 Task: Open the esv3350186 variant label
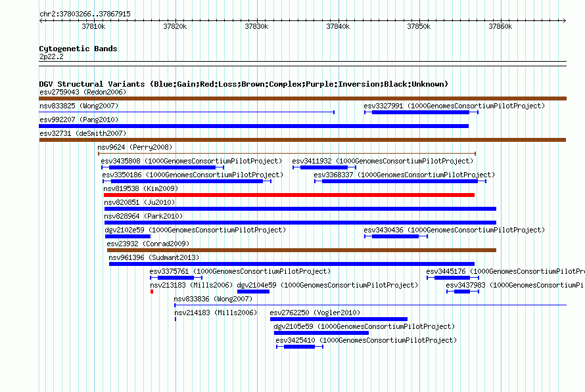click(x=193, y=175)
